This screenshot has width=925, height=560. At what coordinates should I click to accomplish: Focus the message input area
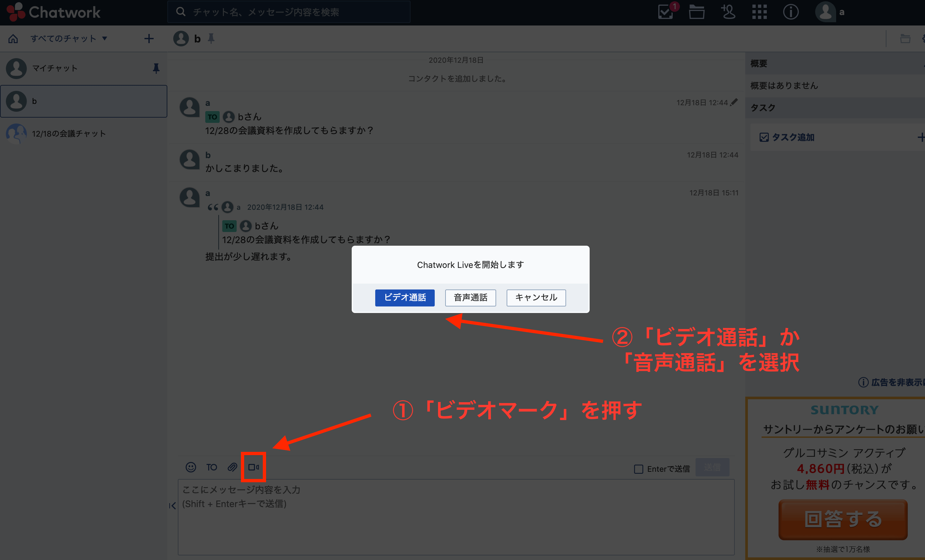click(456, 517)
